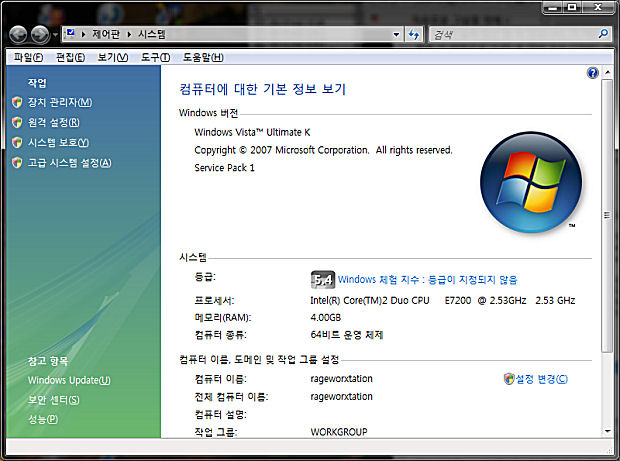
Task: Click the 4.00GB memory value
Action: point(325,317)
